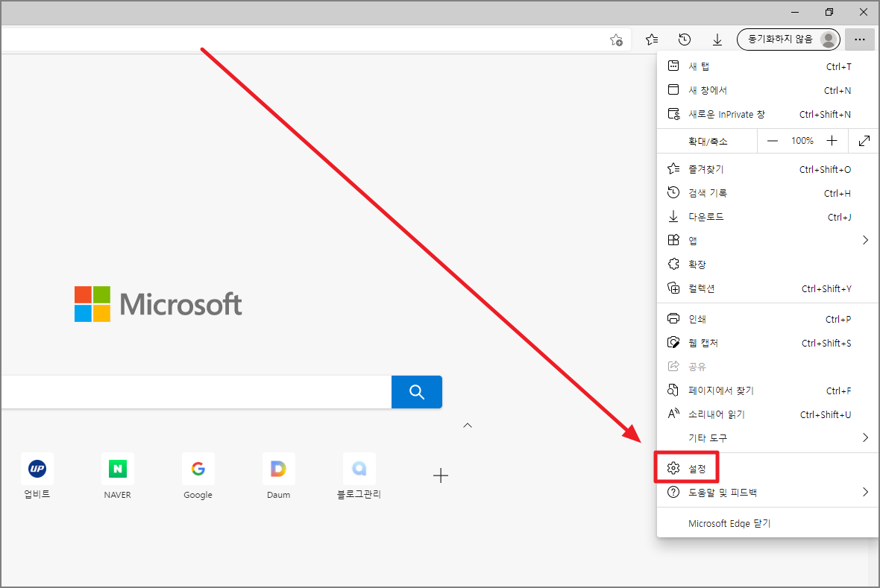Expand 도움말 및 피드백 submenu
Image resolution: width=880 pixels, height=588 pixels.
point(767,493)
